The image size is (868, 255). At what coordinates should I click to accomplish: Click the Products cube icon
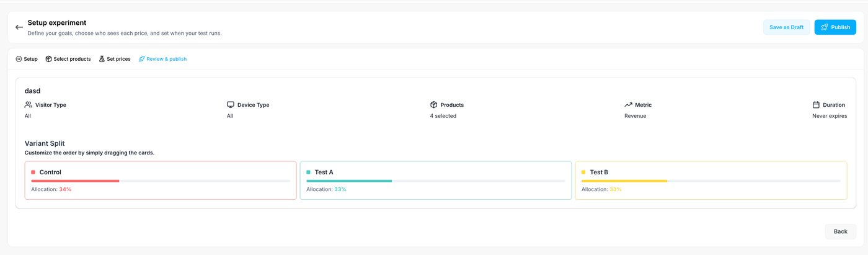(434, 105)
